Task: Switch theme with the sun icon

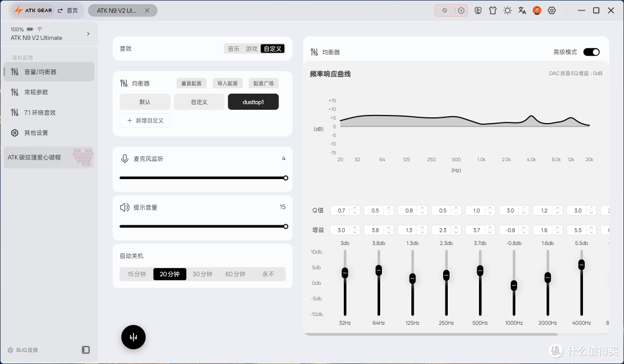Action: [507, 11]
